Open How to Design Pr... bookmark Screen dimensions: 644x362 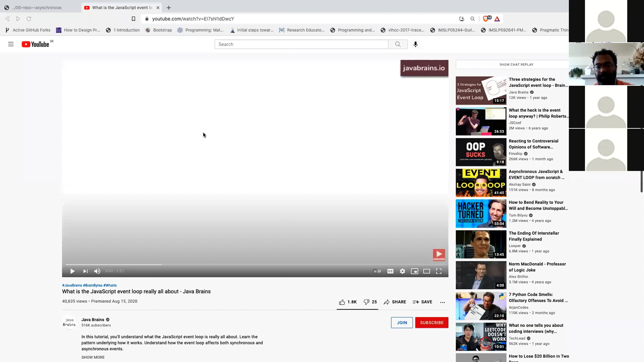tap(78, 30)
